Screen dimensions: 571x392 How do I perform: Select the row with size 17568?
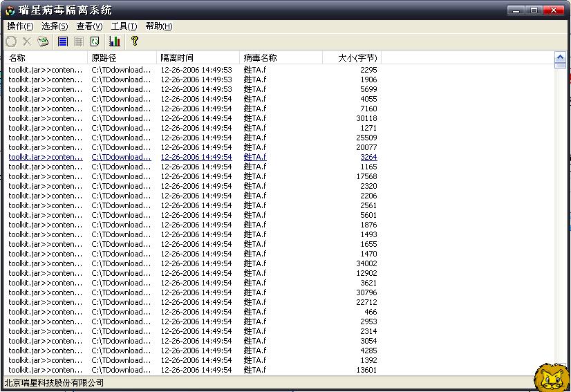point(193,176)
